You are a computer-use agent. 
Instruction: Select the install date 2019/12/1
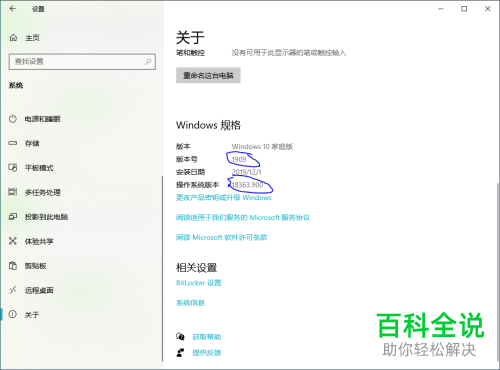pyautogui.click(x=247, y=172)
